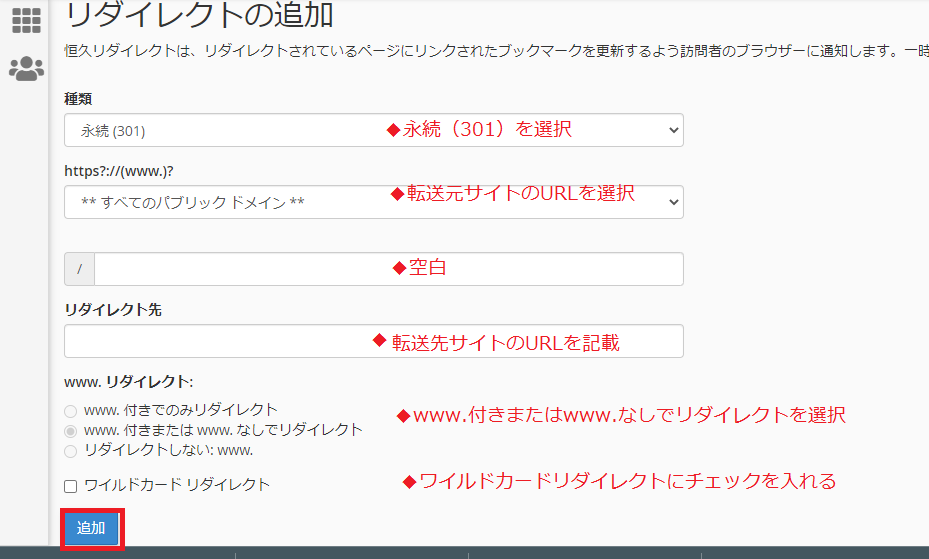Screen dimensions: 929x559
Task: Click the www. リダイレクト: section label
Action: [x=129, y=381]
